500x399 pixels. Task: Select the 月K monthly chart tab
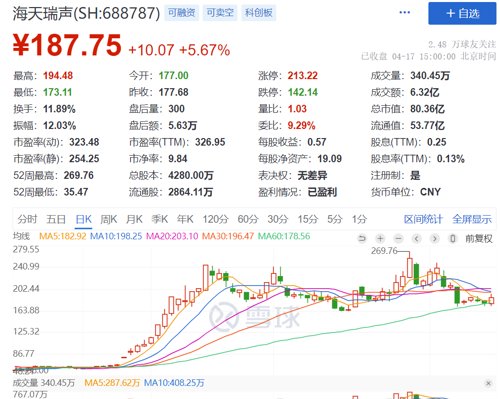tap(134, 219)
